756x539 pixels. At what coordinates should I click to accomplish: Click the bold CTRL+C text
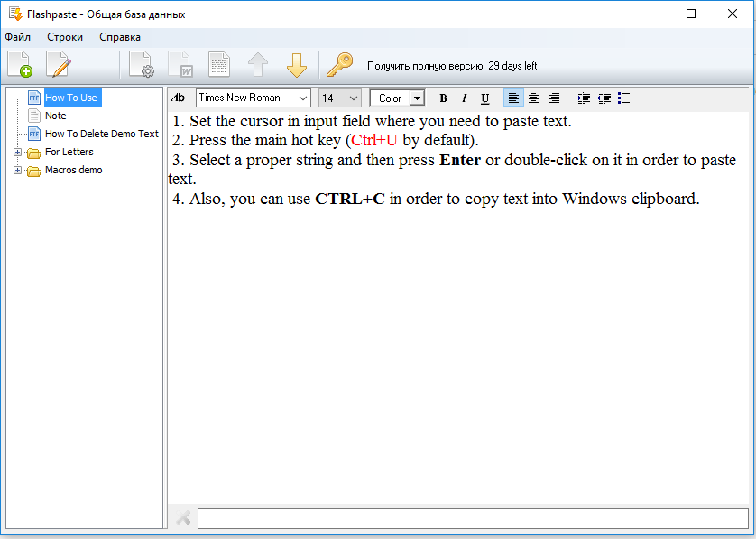click(350, 199)
